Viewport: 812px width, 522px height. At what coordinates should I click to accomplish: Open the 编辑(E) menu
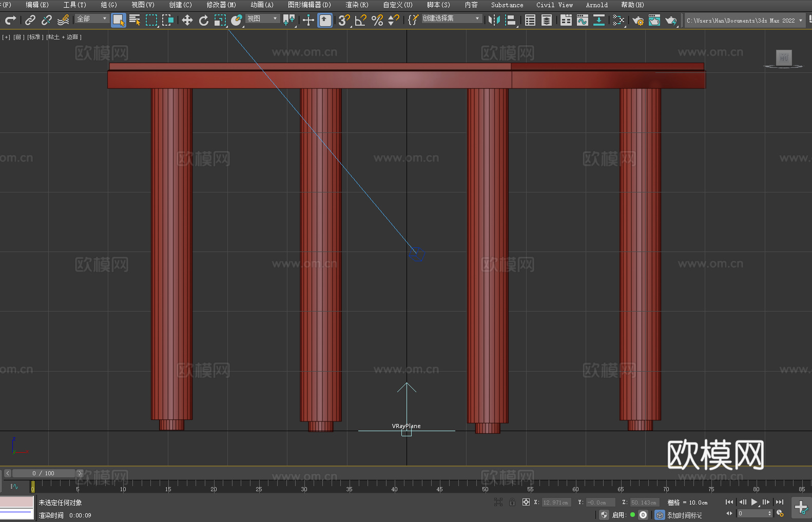tap(37, 5)
